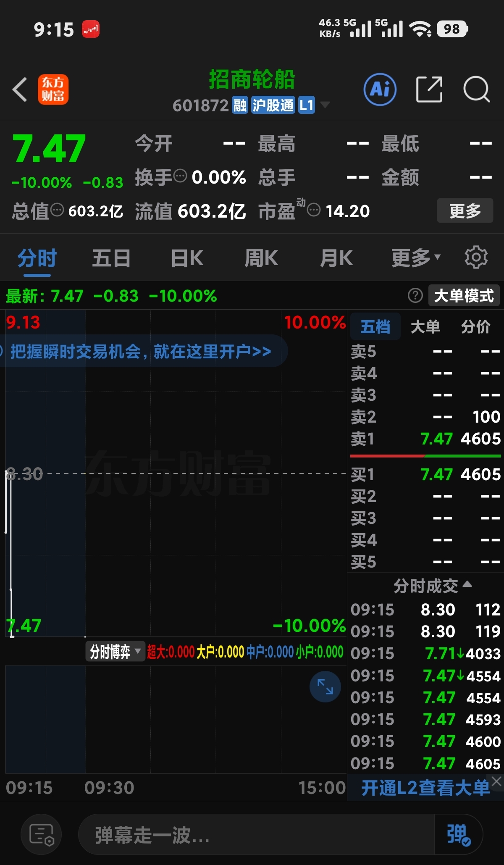
Task: Switch to the 日K tab
Action: click(187, 258)
